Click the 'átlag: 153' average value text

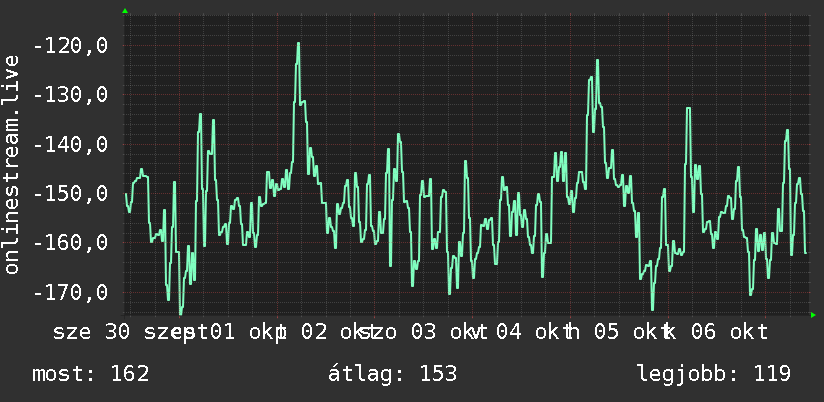pyautogui.click(x=392, y=374)
